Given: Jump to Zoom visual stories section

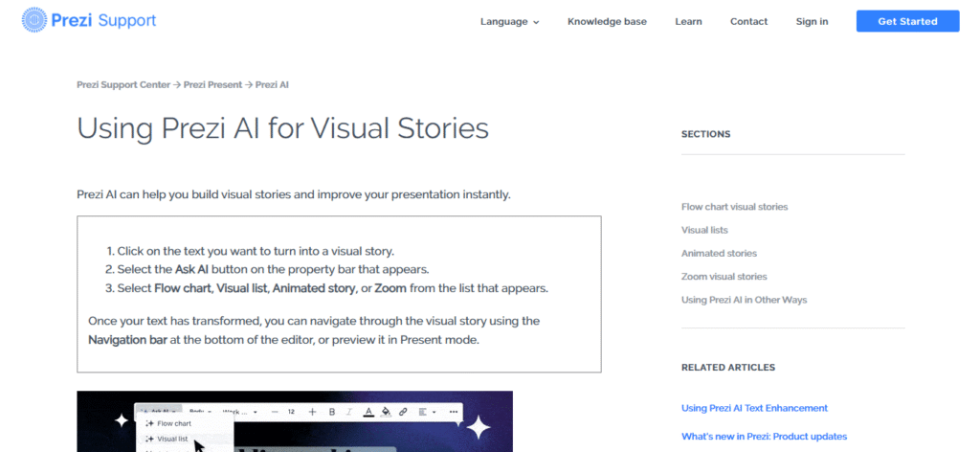Looking at the screenshot, I should tap(724, 276).
